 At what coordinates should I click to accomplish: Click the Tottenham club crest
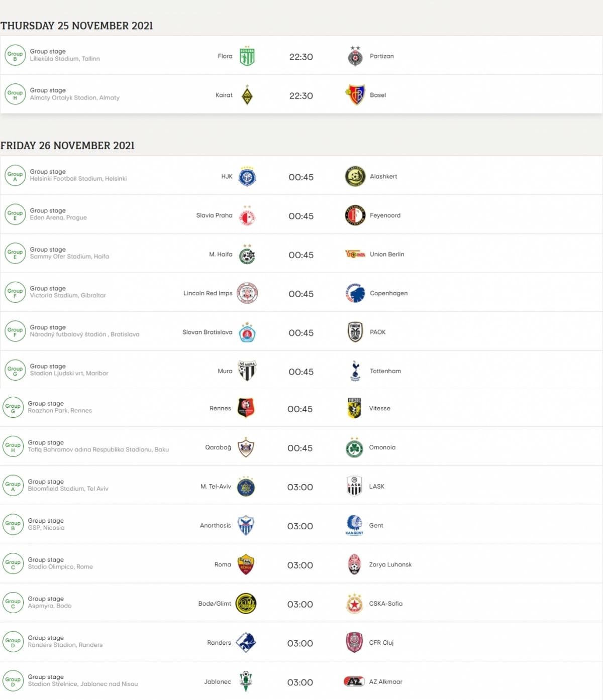point(355,371)
